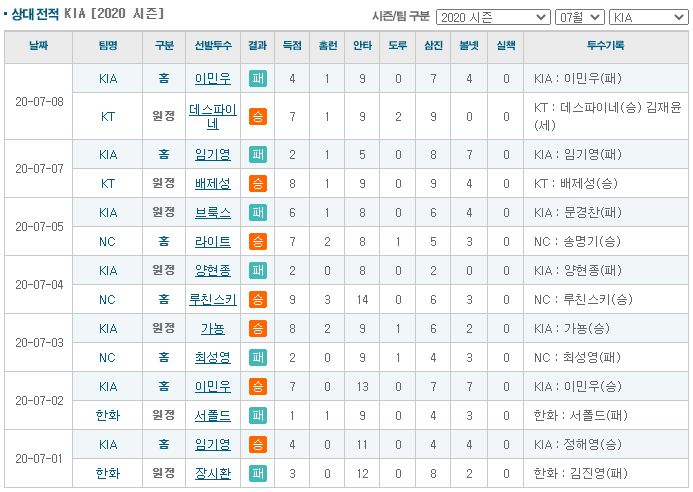Click the hits value 14 in 루친스키 row

click(x=362, y=300)
